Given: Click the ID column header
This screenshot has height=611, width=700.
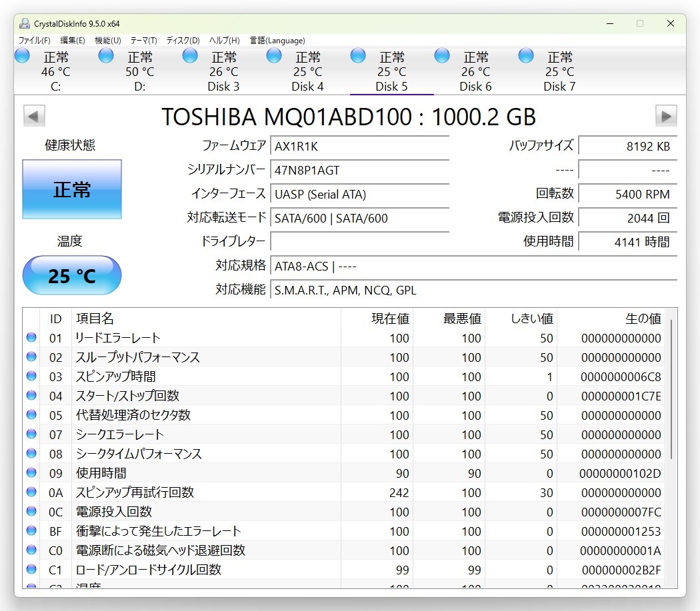Looking at the screenshot, I should click(x=56, y=318).
